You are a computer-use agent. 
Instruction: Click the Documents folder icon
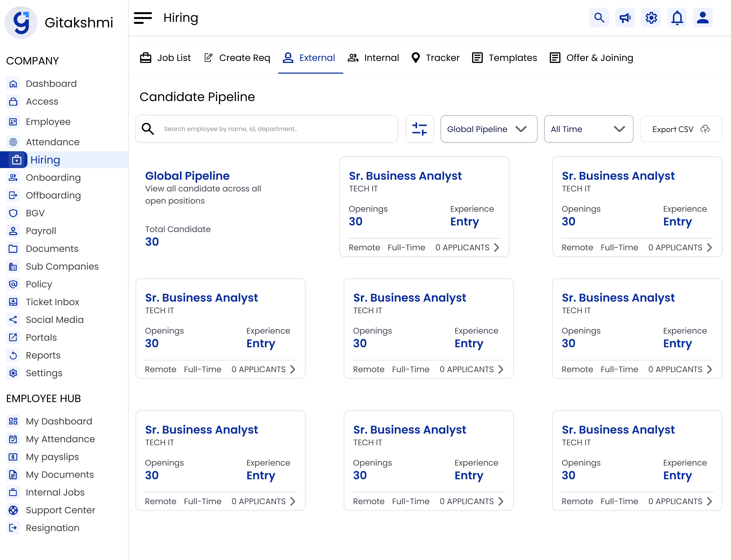pyautogui.click(x=13, y=249)
